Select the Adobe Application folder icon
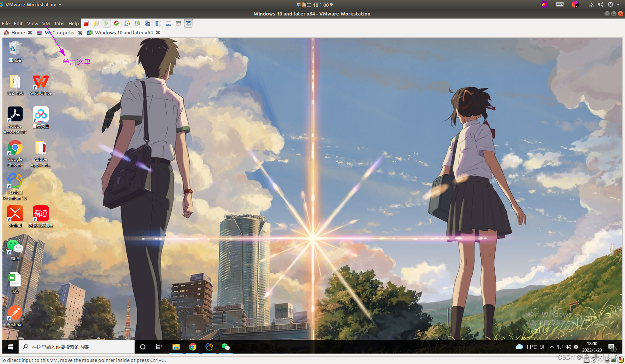 tap(40, 153)
